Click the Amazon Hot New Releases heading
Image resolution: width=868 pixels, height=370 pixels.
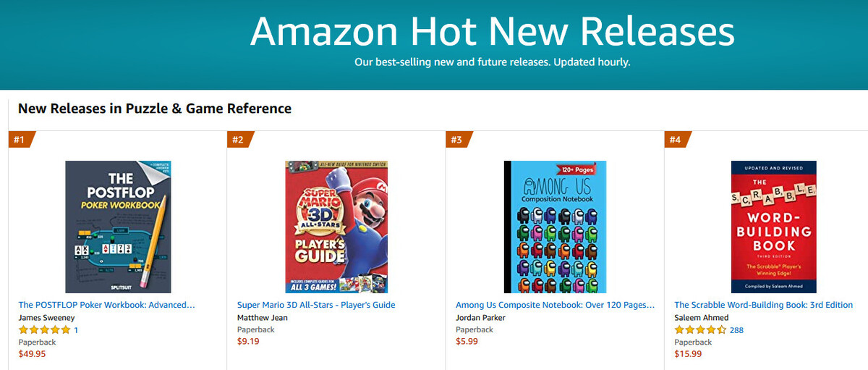[492, 32]
